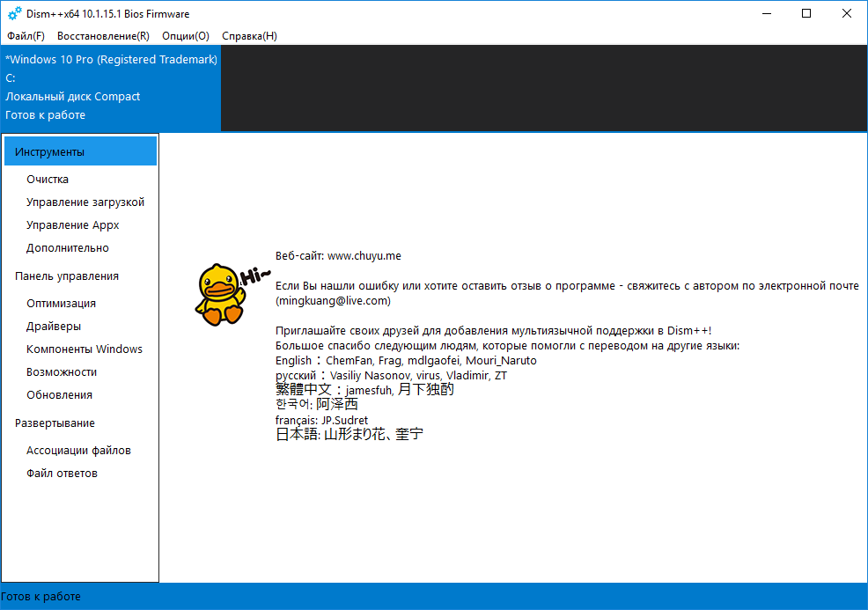
Task: Click the français: JP.Sudret line
Action: pyautogui.click(x=321, y=420)
